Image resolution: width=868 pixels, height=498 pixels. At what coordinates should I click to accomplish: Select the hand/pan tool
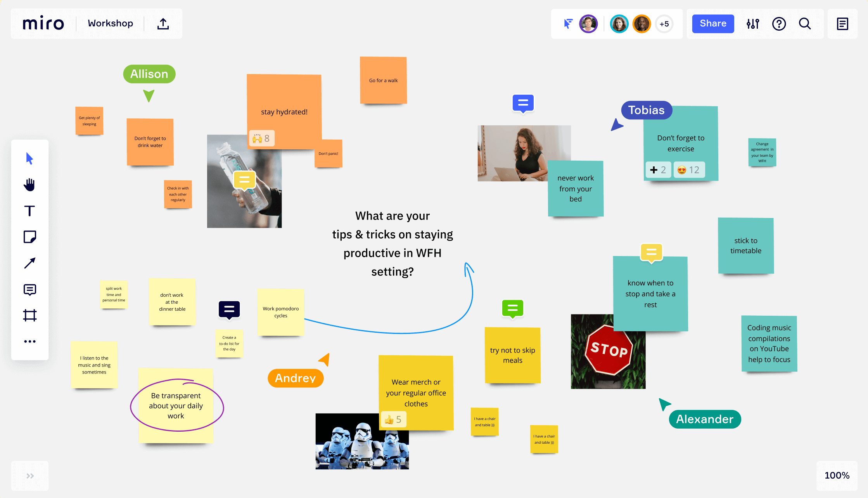tap(29, 184)
